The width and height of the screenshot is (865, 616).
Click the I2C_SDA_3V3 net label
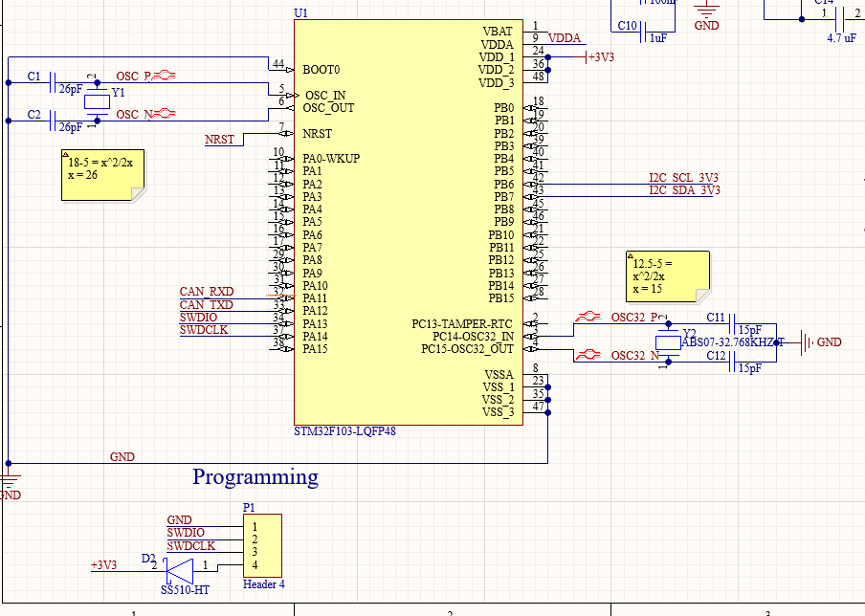(684, 190)
